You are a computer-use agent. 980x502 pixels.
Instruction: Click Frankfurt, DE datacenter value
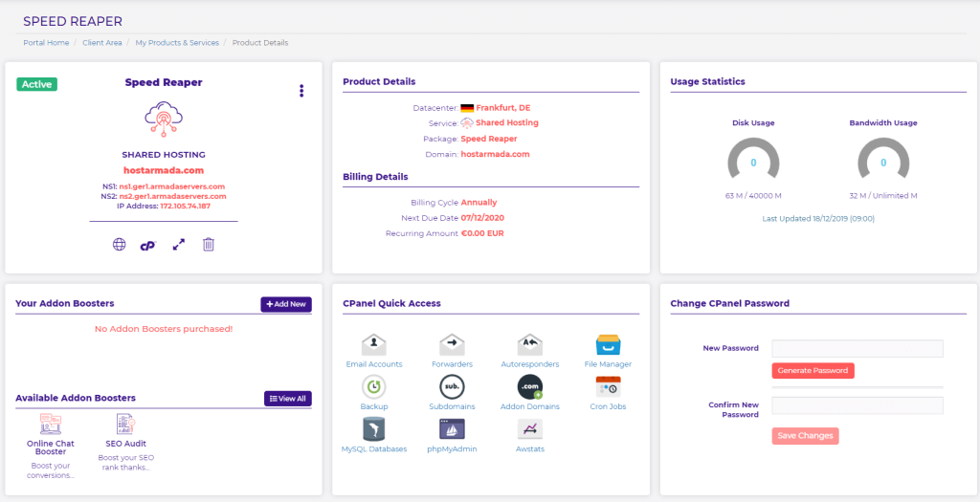point(503,108)
